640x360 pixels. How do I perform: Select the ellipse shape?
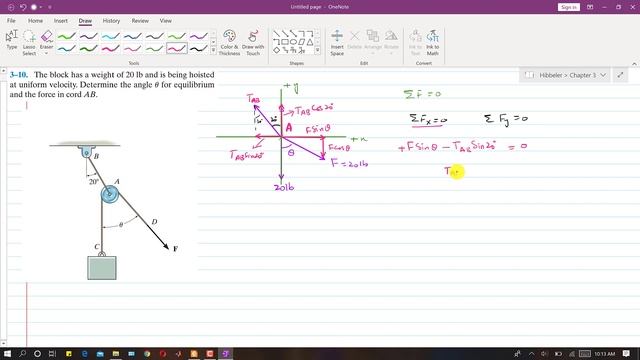coord(293,42)
